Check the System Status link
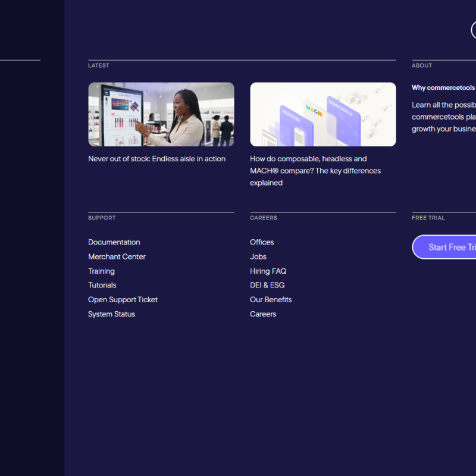 click(111, 314)
